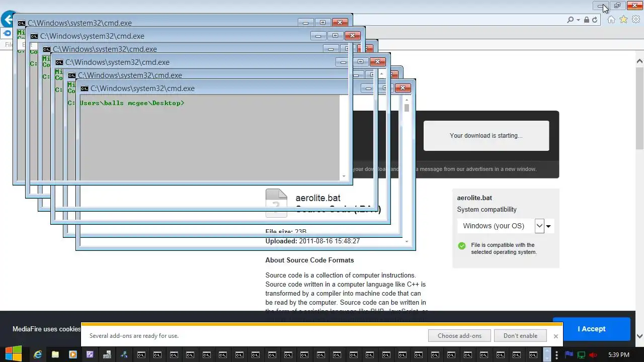The width and height of the screenshot is (644, 362).
Task: Open the browser Home icon
Action: (611, 20)
